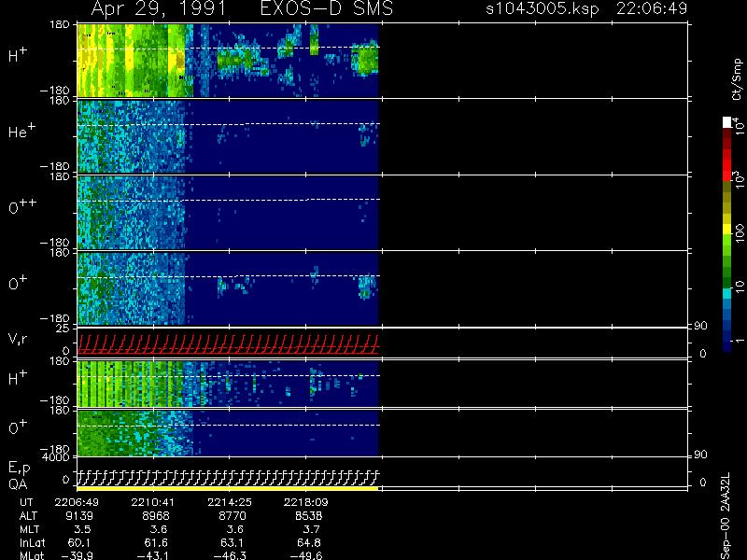Select the E,p panel label

19,469
